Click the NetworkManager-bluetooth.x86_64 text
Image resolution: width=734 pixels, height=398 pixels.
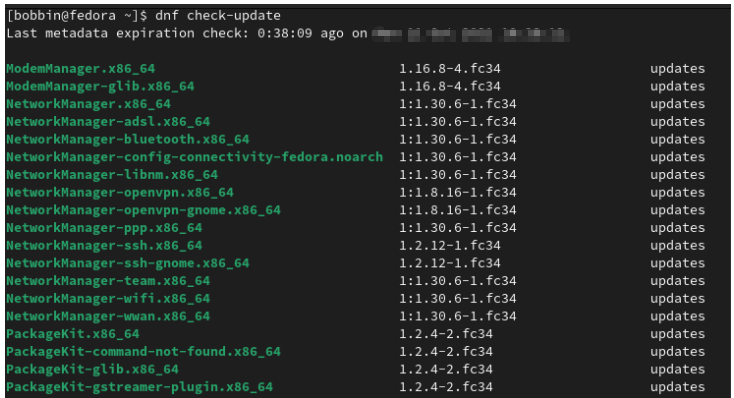128,140
